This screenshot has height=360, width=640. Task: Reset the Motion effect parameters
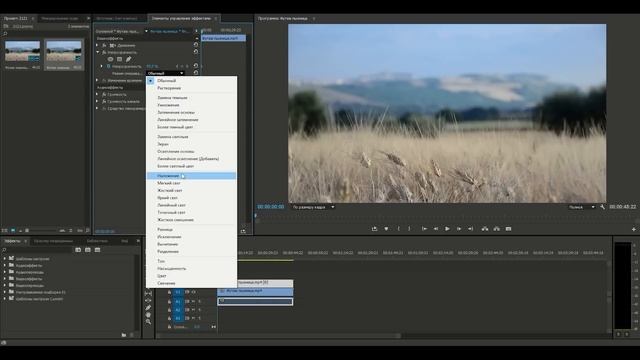tap(196, 45)
